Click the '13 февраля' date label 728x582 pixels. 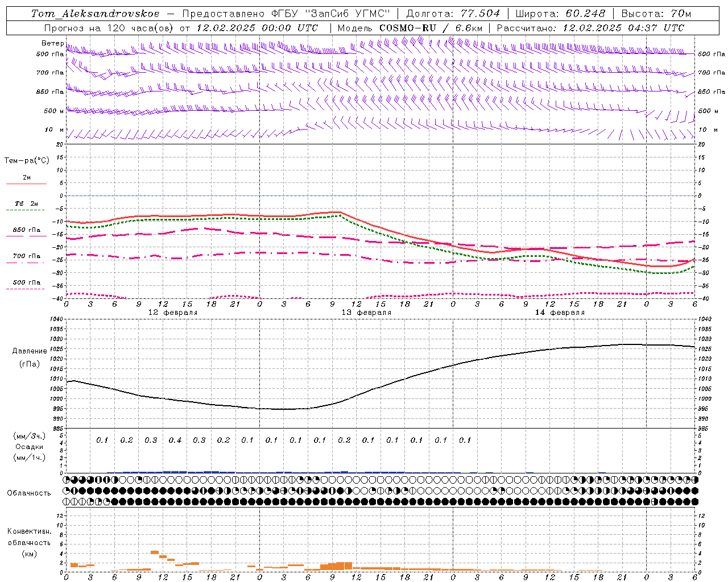click(366, 313)
